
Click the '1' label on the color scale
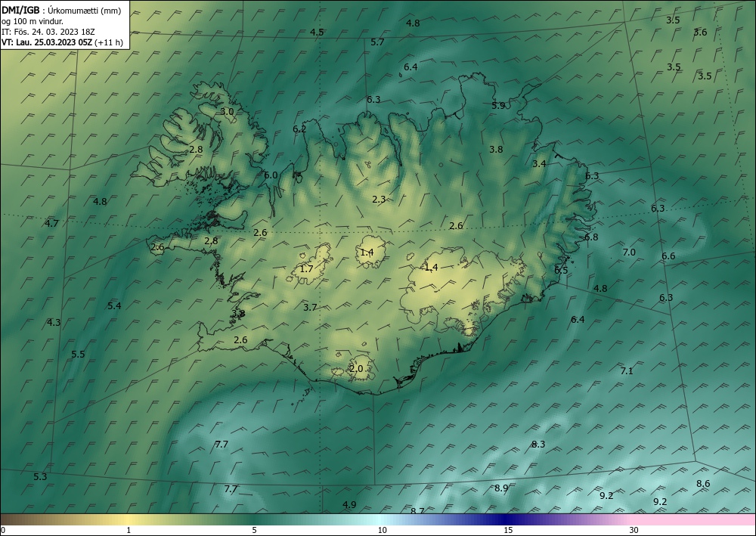click(129, 530)
